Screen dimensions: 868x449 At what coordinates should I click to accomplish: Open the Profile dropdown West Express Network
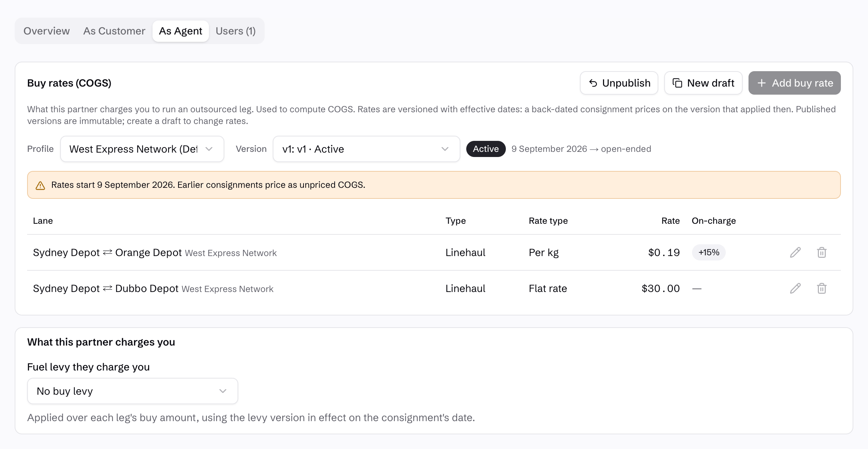pos(142,149)
